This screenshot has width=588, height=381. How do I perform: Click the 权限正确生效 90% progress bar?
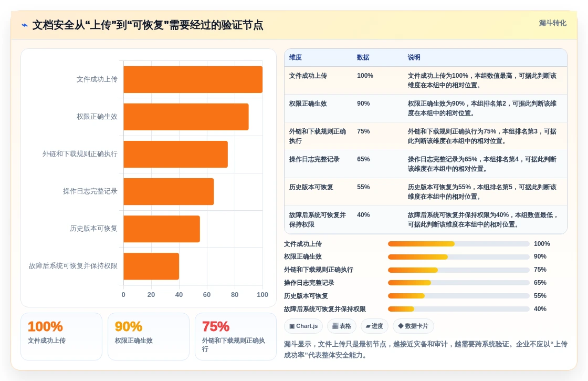point(459,257)
